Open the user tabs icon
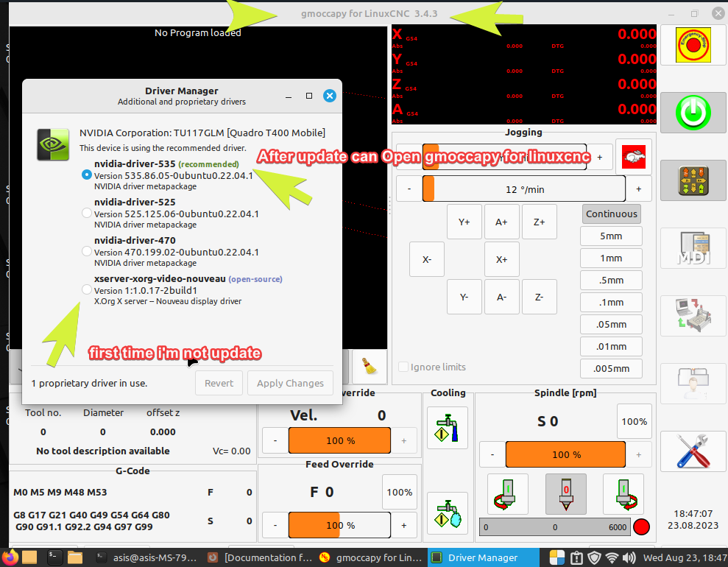 tap(693, 384)
